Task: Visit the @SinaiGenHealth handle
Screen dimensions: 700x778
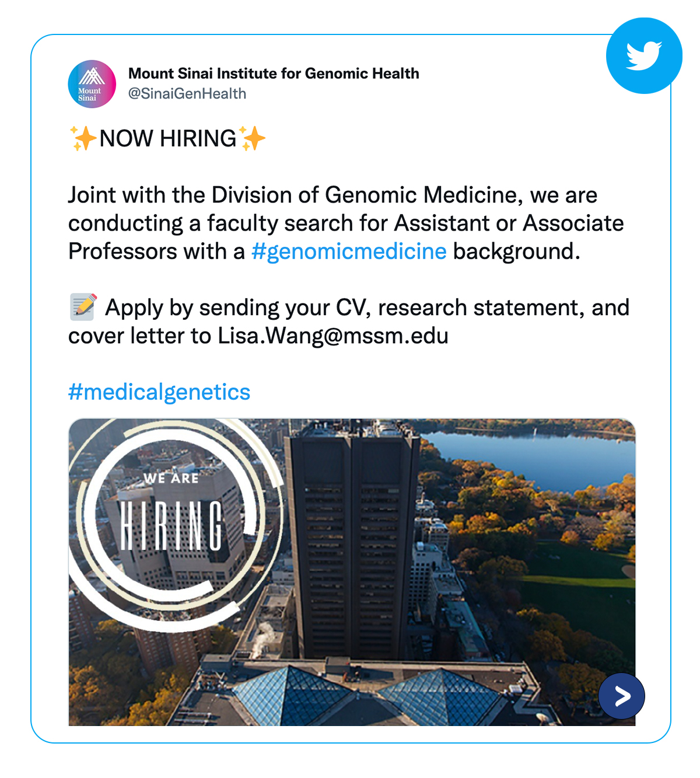Action: click(x=187, y=94)
